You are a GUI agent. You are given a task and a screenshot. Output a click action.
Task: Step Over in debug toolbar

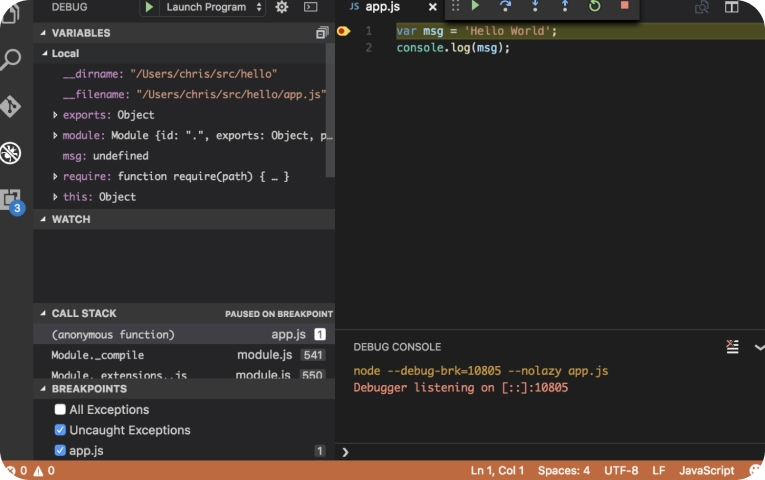click(x=505, y=6)
